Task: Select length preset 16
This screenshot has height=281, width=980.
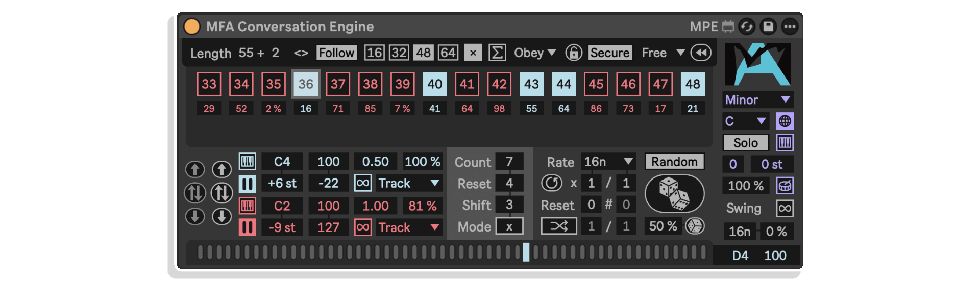Action: click(374, 53)
